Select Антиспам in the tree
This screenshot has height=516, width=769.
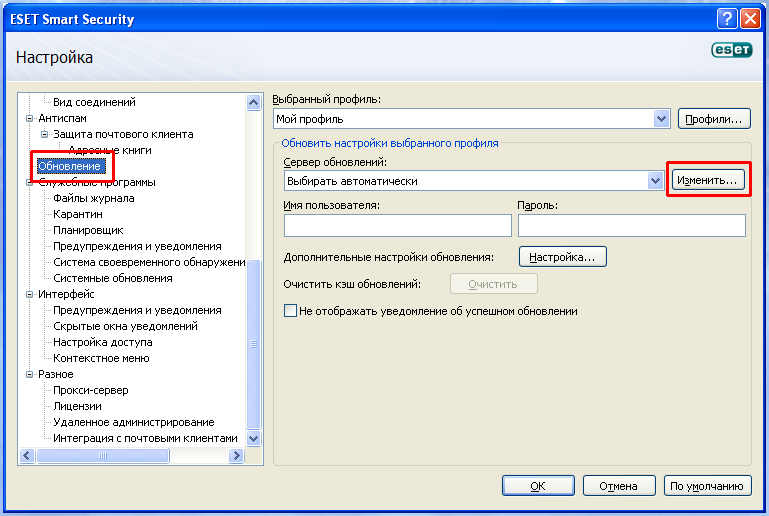tap(62, 118)
